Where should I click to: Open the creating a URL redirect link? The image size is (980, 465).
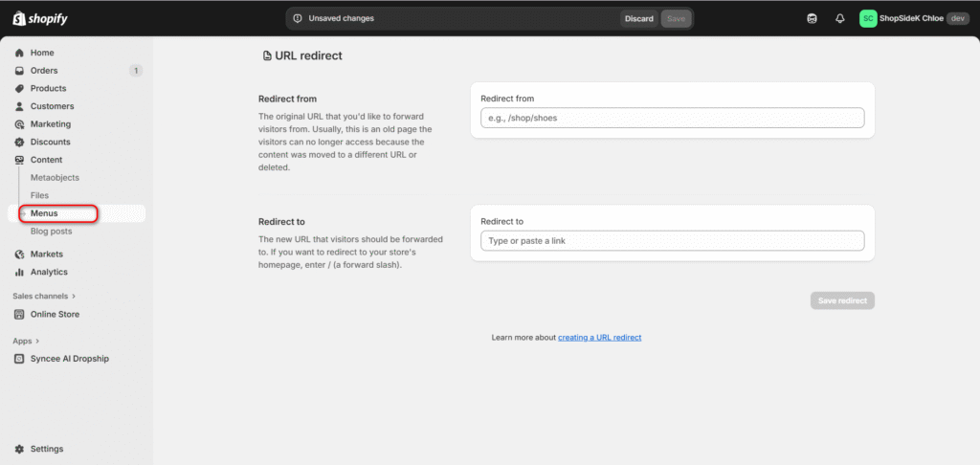pyautogui.click(x=599, y=338)
